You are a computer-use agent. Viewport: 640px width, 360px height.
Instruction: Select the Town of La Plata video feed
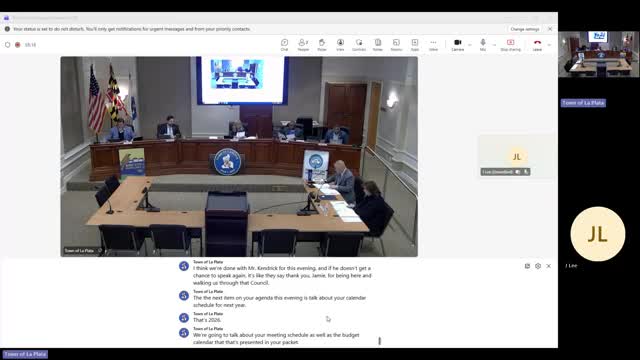(239, 156)
